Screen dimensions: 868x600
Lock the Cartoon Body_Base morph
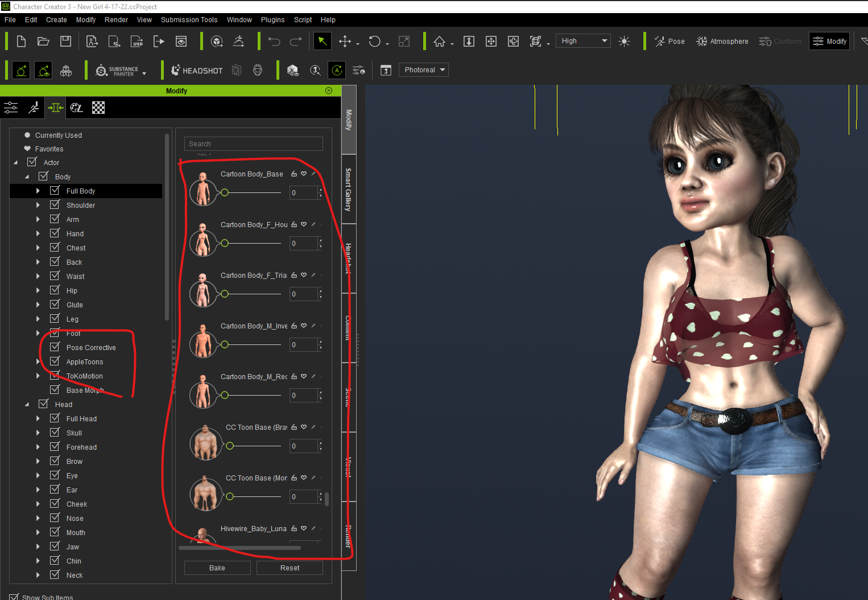click(x=294, y=174)
